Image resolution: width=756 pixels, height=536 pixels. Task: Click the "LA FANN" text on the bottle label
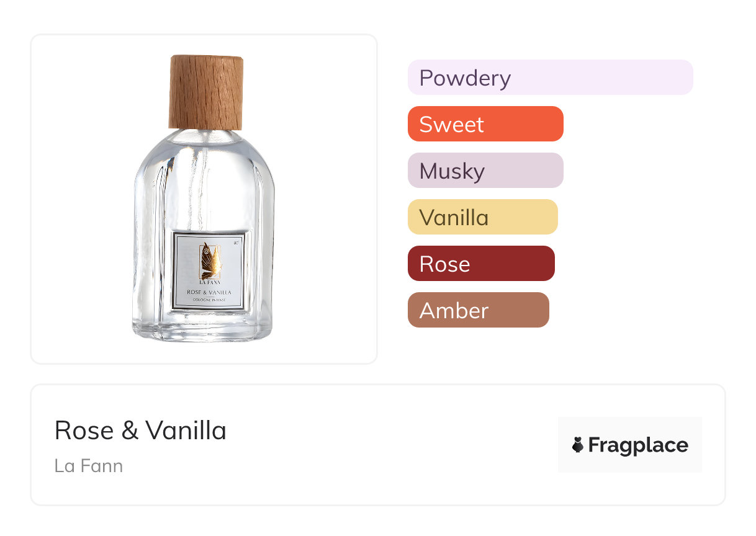209,282
